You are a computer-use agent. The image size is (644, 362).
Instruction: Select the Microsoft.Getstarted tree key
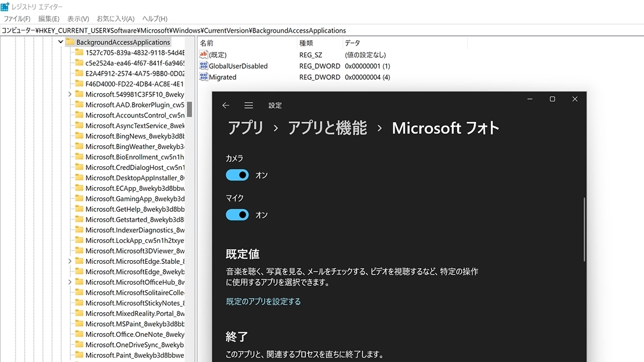pos(135,219)
